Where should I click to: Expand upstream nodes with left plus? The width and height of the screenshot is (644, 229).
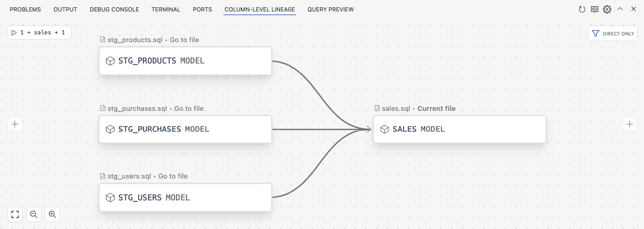(15, 124)
